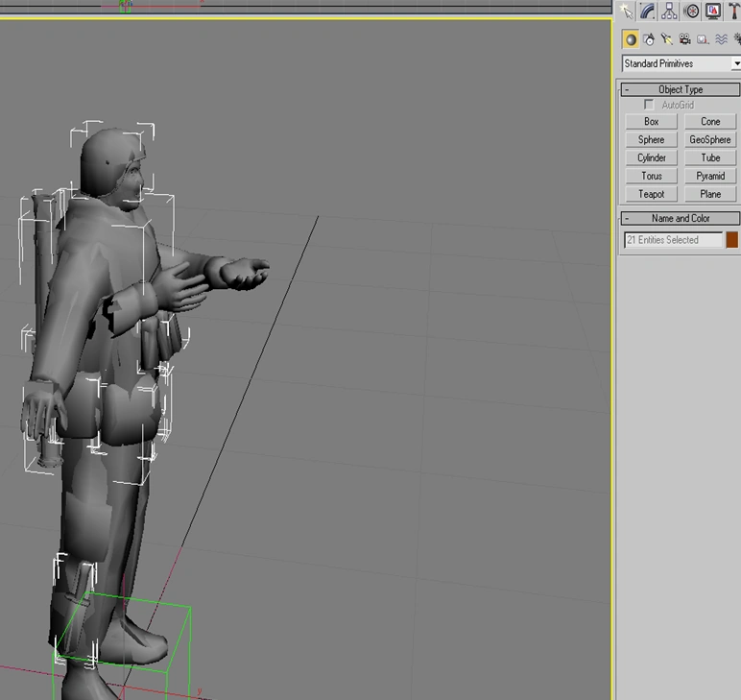Select the Lights category icon
The height and width of the screenshot is (700, 741).
(666, 39)
